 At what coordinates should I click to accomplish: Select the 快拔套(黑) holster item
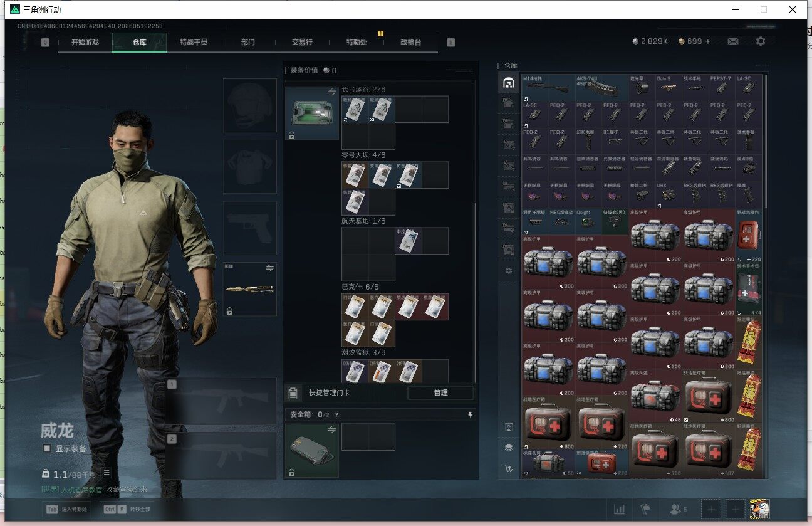(x=615, y=221)
